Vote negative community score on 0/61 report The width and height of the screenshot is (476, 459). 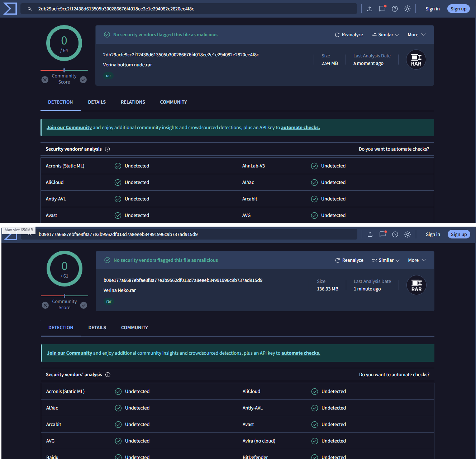click(x=45, y=305)
